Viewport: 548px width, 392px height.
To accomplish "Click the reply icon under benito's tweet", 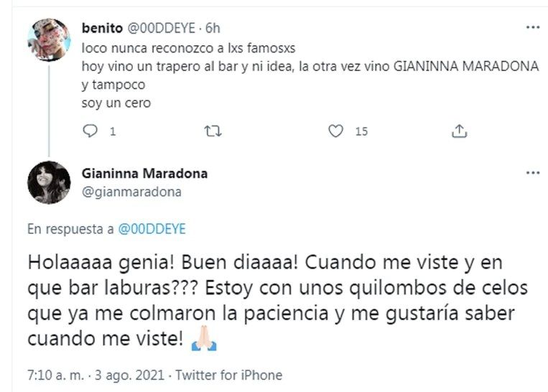I will tap(90, 131).
